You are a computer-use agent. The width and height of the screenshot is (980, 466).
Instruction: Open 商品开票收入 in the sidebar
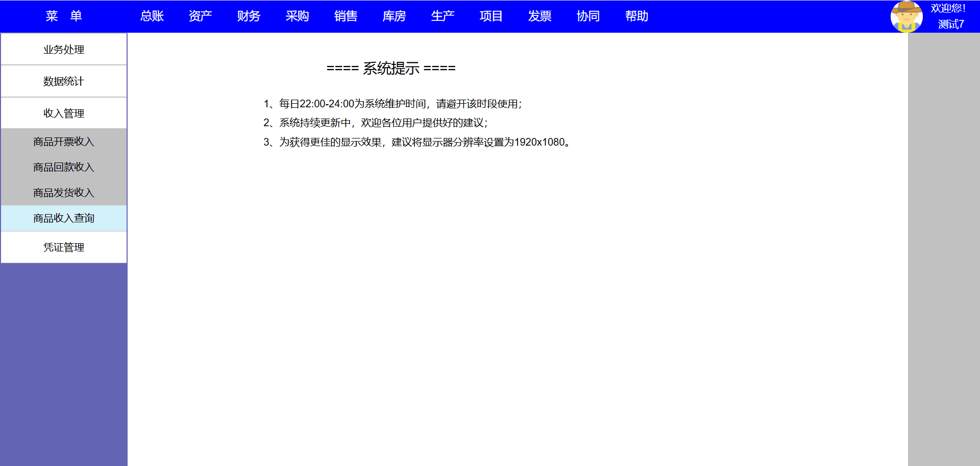[64, 142]
